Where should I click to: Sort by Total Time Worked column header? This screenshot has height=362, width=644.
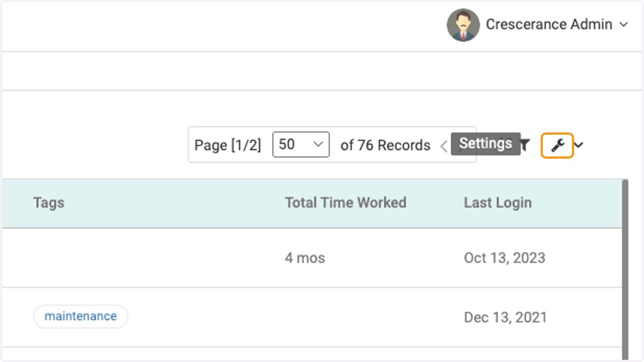tap(346, 203)
